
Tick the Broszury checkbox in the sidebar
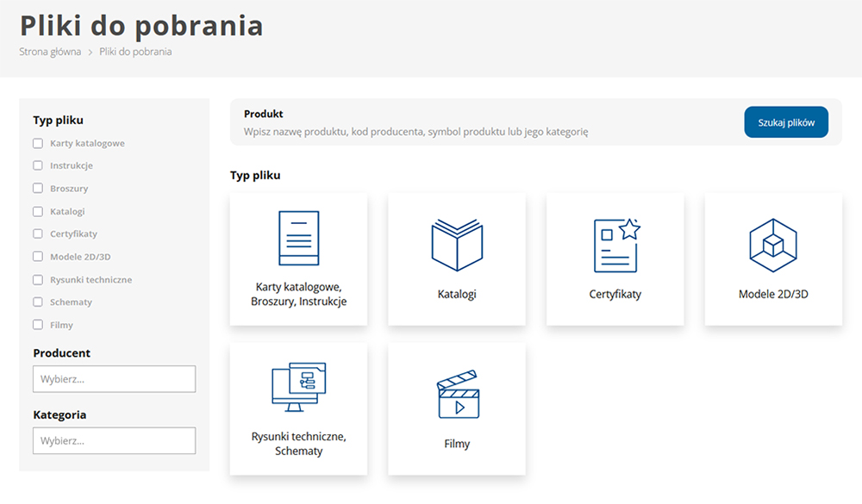click(37, 188)
